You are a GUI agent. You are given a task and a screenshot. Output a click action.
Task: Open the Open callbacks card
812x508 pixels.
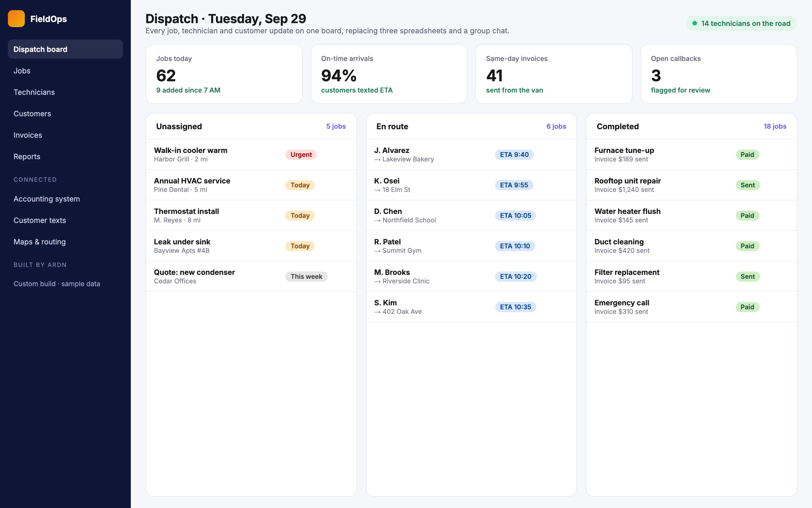tap(719, 74)
